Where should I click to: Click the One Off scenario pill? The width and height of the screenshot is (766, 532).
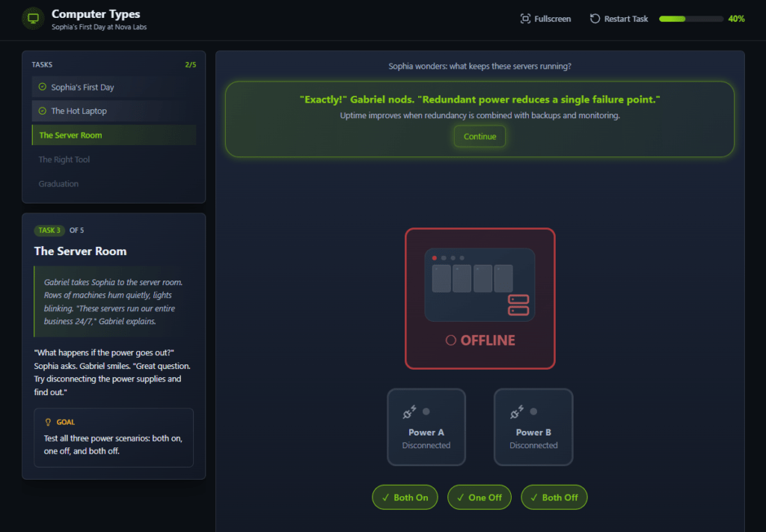479,498
